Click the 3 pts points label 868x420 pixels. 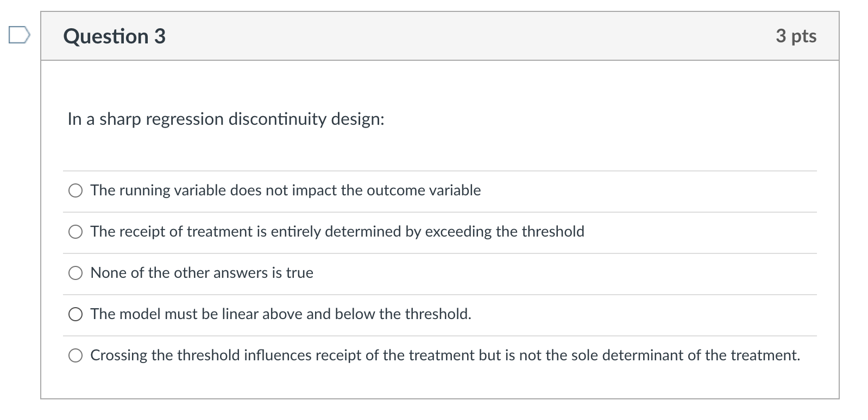click(796, 36)
